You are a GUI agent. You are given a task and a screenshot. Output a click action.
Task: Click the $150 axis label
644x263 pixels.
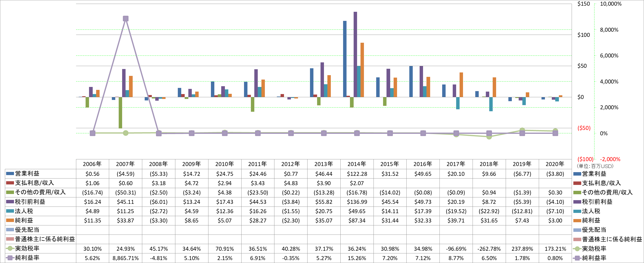(583, 4)
